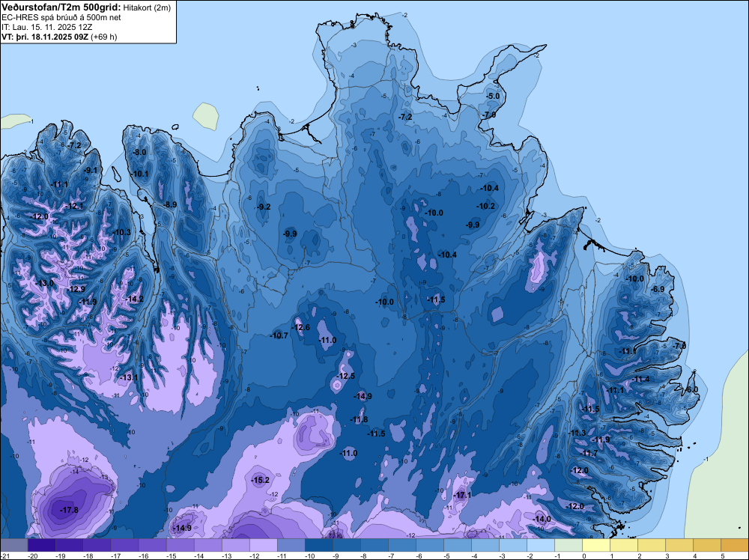Pick the -14.2 temperature label
The image size is (749, 560).
click(134, 299)
